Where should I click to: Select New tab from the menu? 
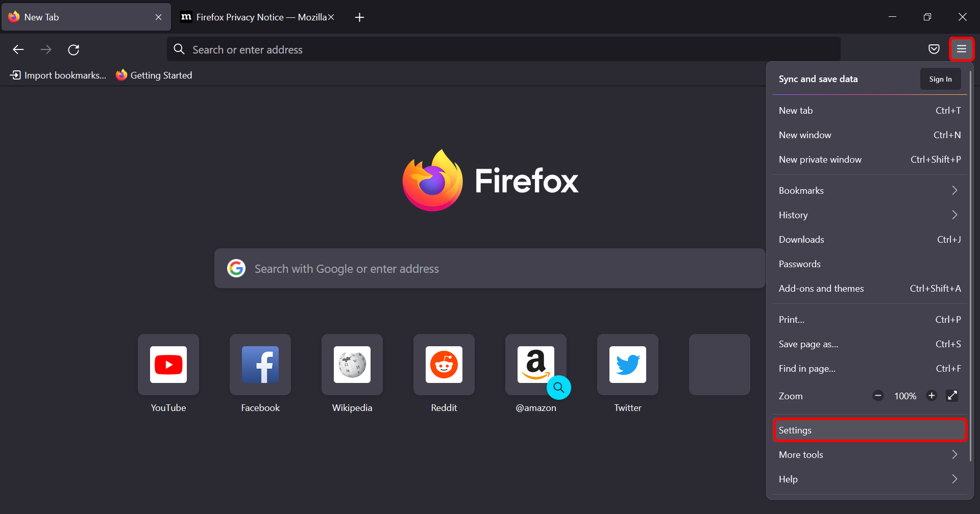[x=870, y=111]
